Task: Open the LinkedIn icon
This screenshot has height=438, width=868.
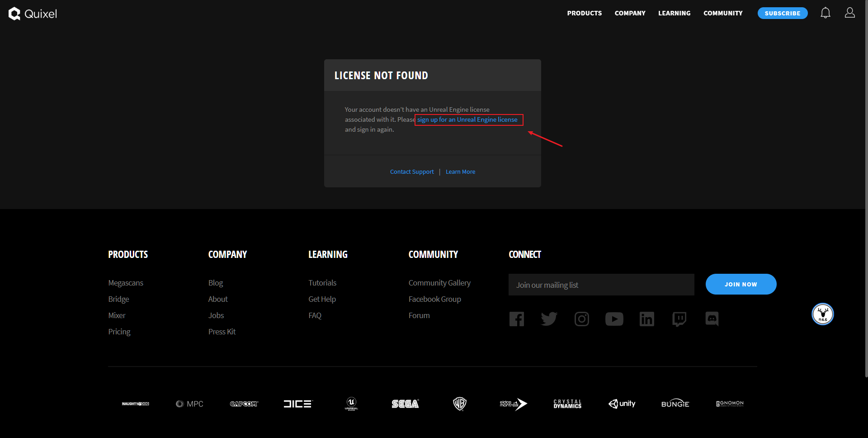Action: tap(647, 319)
